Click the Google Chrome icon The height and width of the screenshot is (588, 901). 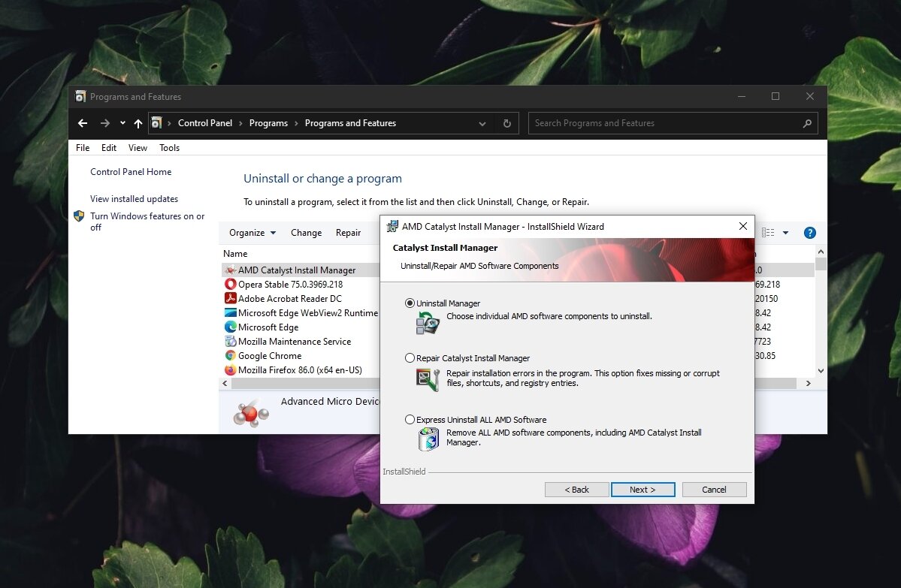coord(230,355)
